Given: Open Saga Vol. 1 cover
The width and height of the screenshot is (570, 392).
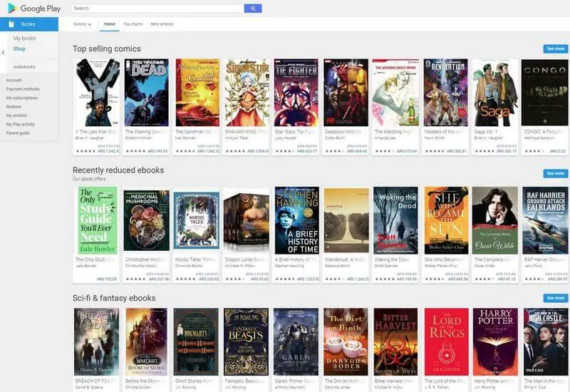Looking at the screenshot, I should coord(495,93).
